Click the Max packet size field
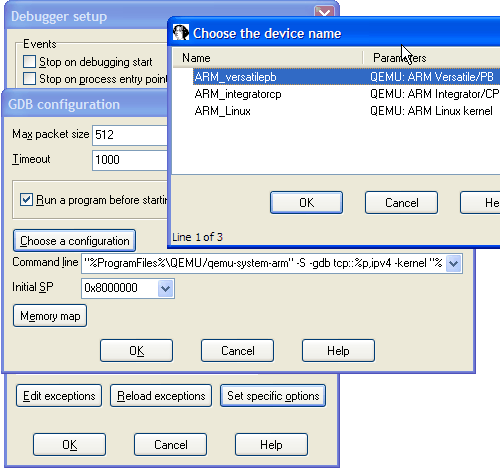Screen dimensions: 500x470 130,135
